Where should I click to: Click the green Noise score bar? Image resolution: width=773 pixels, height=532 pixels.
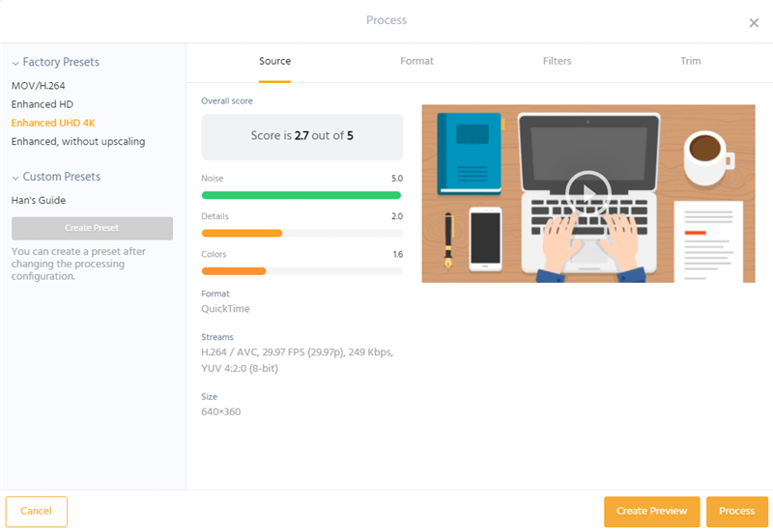pos(301,196)
